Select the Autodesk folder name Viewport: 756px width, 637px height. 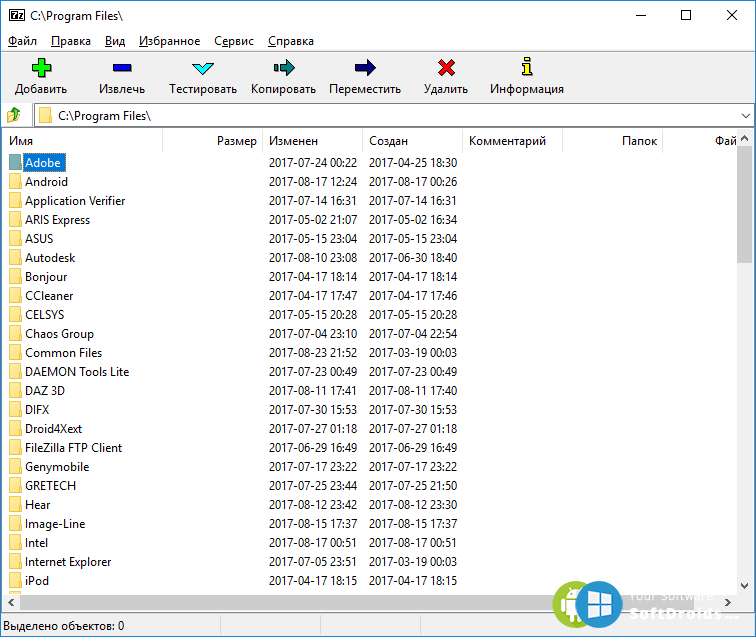(x=50, y=258)
